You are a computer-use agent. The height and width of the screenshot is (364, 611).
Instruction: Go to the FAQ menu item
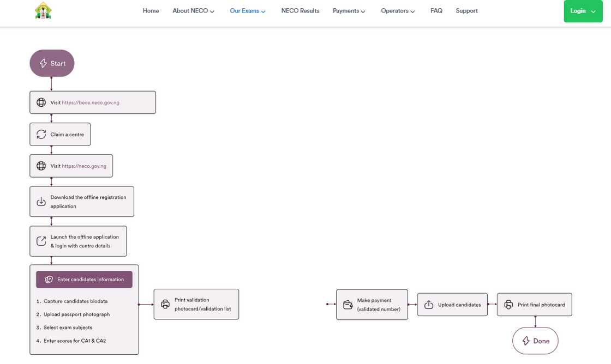[436, 11]
